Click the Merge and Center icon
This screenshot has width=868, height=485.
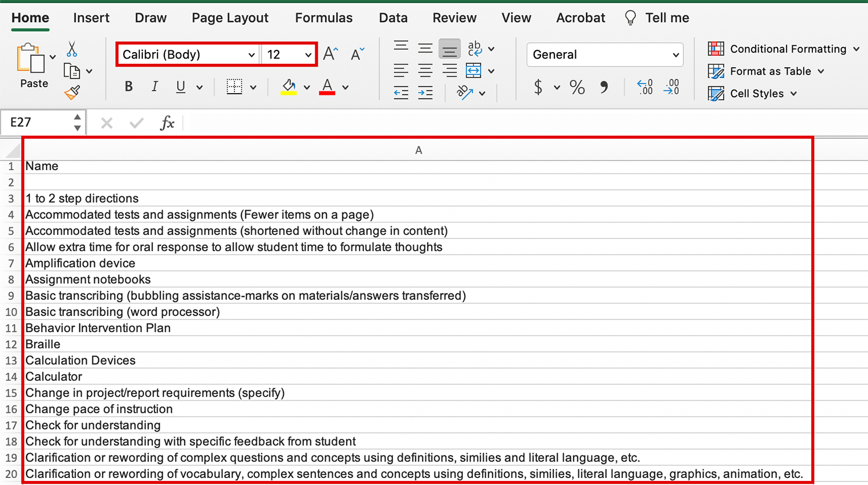473,71
